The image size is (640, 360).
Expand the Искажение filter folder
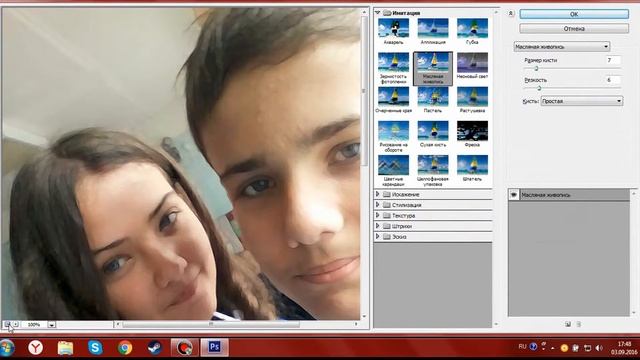click(x=378, y=194)
